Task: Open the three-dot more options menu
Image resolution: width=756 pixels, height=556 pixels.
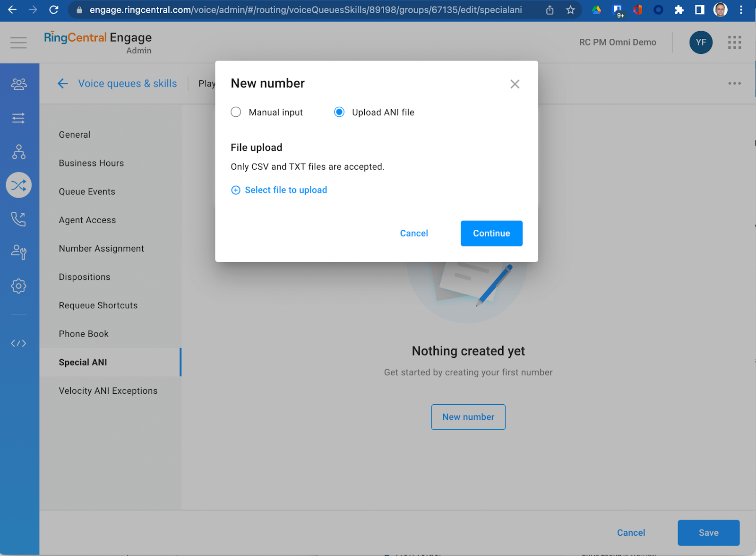Action: click(734, 83)
